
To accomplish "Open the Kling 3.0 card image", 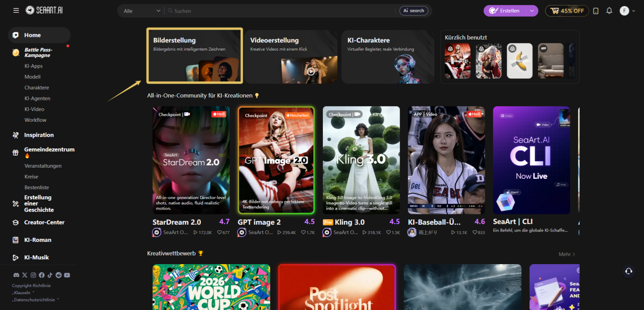I will pos(361,160).
